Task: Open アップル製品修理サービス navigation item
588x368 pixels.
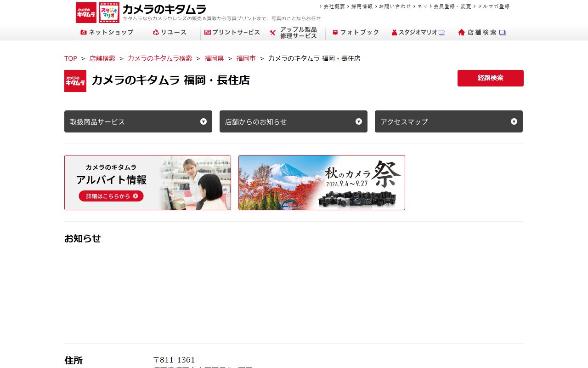Action: [294, 33]
